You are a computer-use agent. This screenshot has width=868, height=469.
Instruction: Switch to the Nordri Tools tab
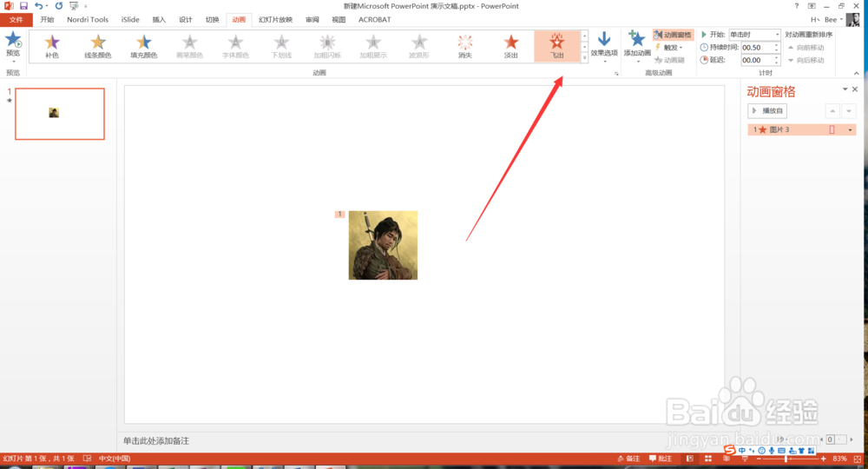pyautogui.click(x=88, y=19)
